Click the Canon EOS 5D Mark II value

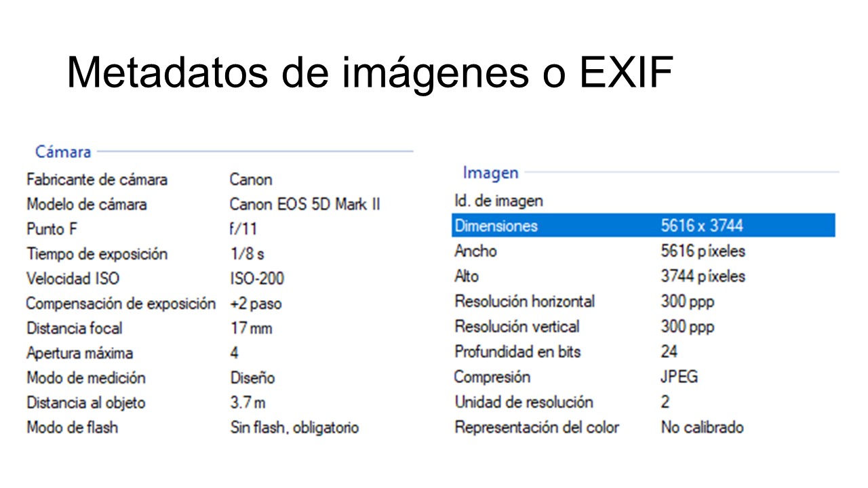coord(304,205)
